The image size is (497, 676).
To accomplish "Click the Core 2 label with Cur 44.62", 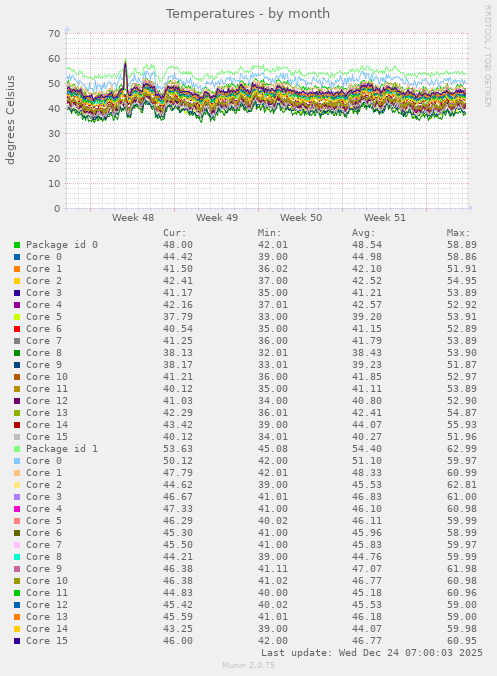I will pos(44,485).
